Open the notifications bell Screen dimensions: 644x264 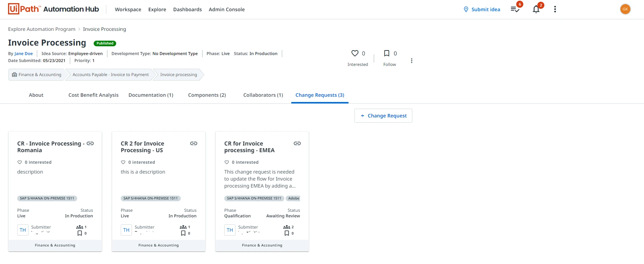point(536,9)
